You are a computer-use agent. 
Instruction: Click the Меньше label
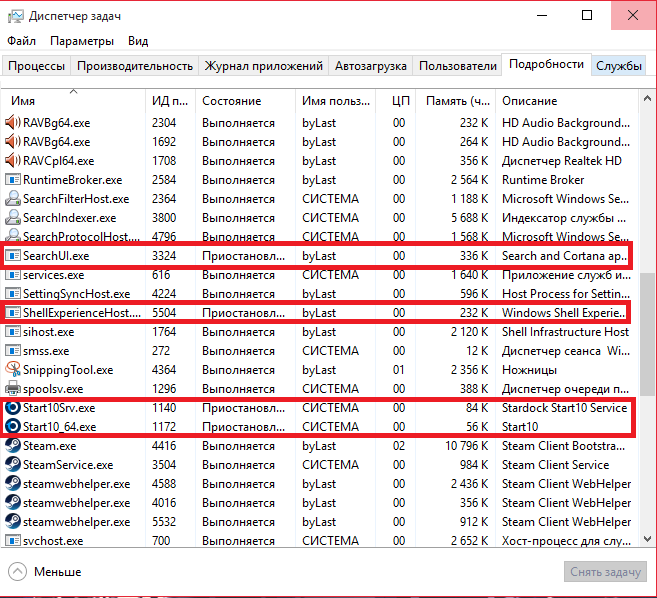[57, 572]
